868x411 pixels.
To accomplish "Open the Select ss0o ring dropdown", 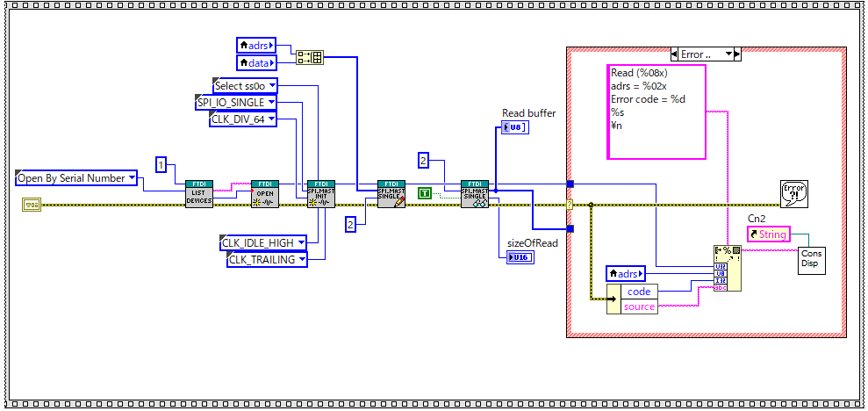I will 272,85.
